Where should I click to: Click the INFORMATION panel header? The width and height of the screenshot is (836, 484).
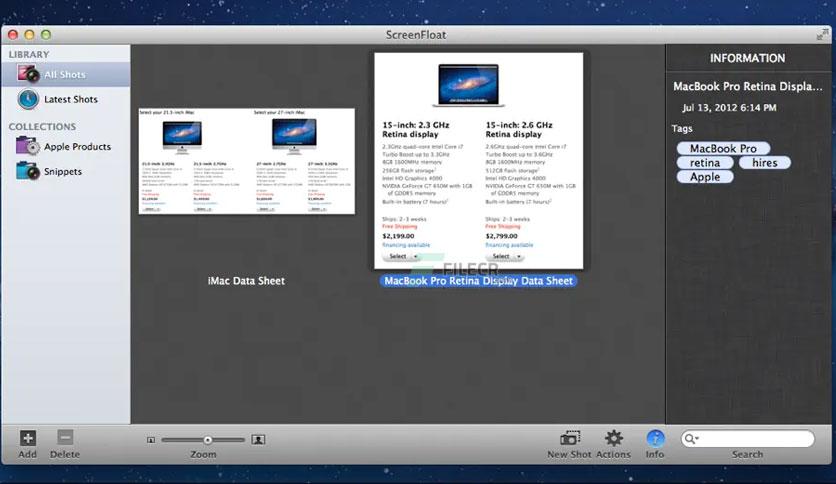click(x=747, y=58)
